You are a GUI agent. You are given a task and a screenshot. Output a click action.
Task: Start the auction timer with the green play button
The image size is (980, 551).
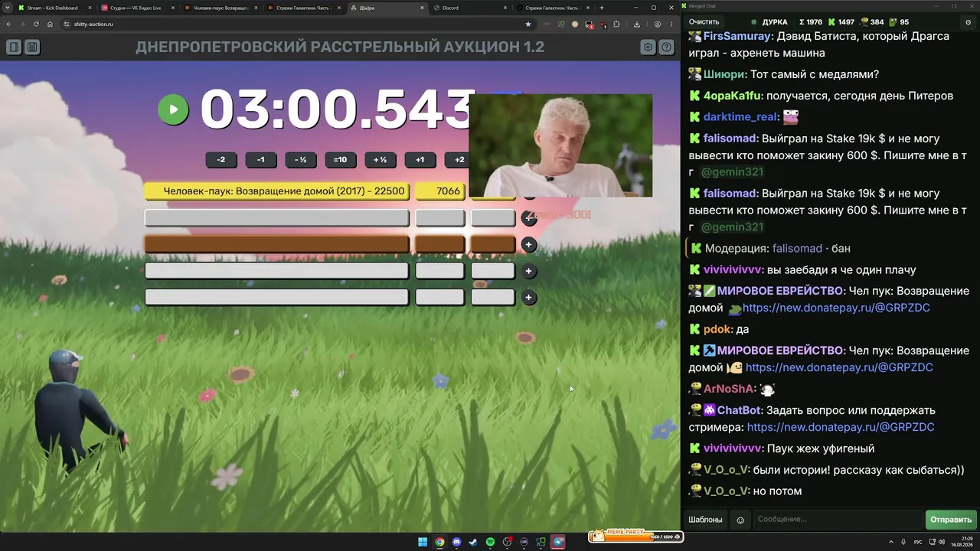[173, 109]
